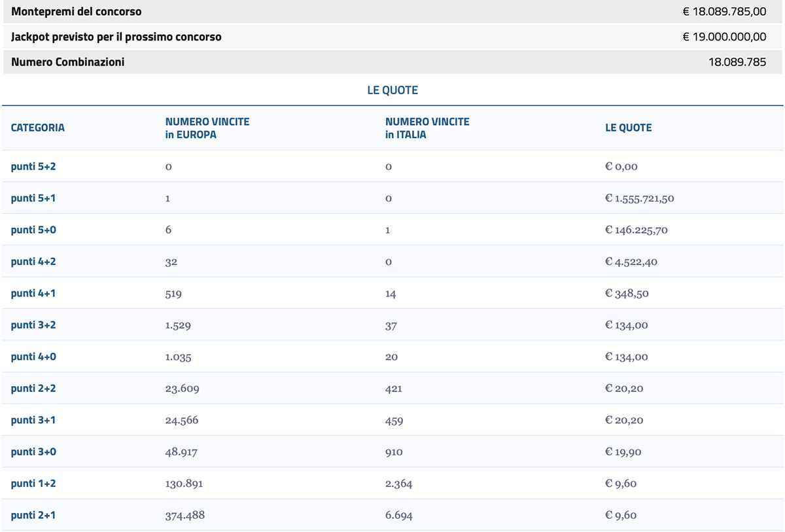Click the € 20,20 quota for punti 3+1
The height and width of the screenshot is (532, 785).
point(624,421)
